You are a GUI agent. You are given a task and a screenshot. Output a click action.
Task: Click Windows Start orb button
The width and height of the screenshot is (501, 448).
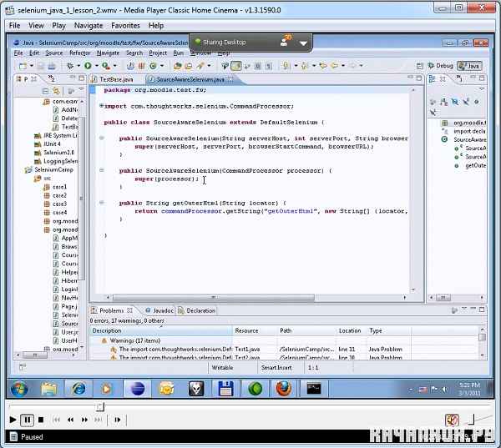pyautogui.click(x=19, y=389)
